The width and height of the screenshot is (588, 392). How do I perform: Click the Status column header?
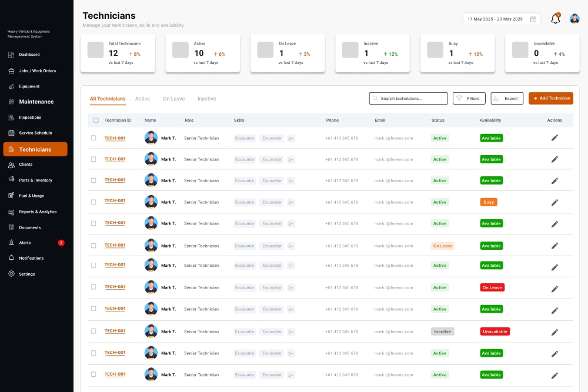pyautogui.click(x=437, y=120)
